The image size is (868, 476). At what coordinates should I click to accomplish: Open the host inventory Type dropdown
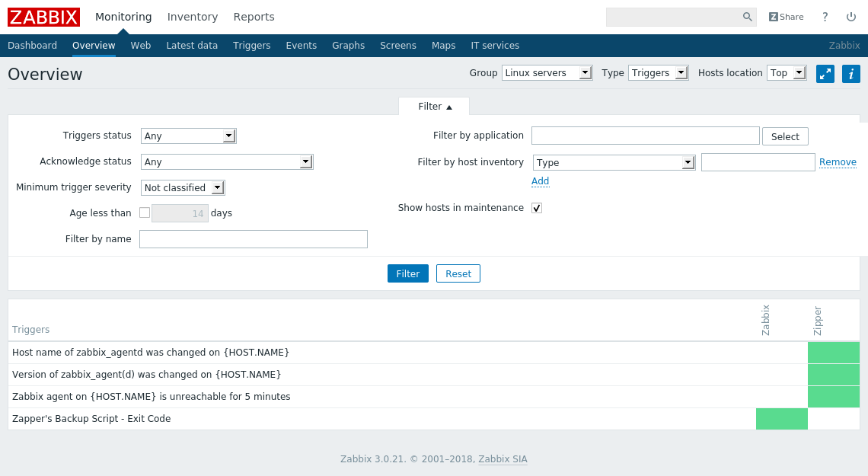(x=614, y=163)
